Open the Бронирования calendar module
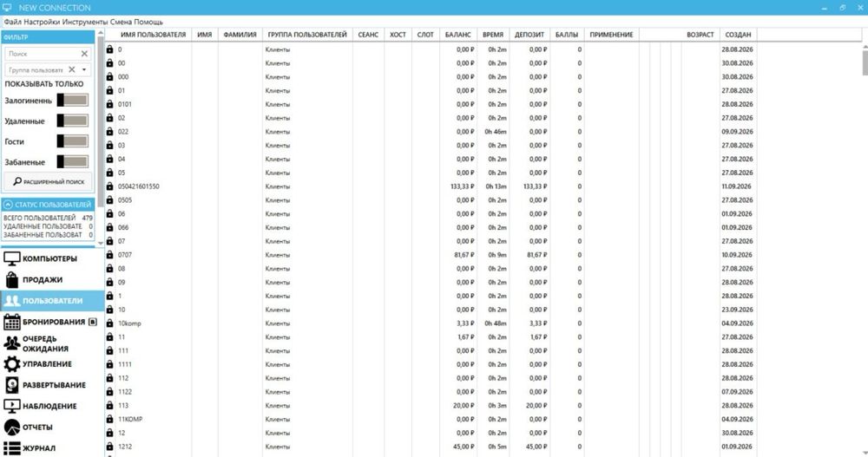This screenshot has height=457, width=868. (x=54, y=322)
